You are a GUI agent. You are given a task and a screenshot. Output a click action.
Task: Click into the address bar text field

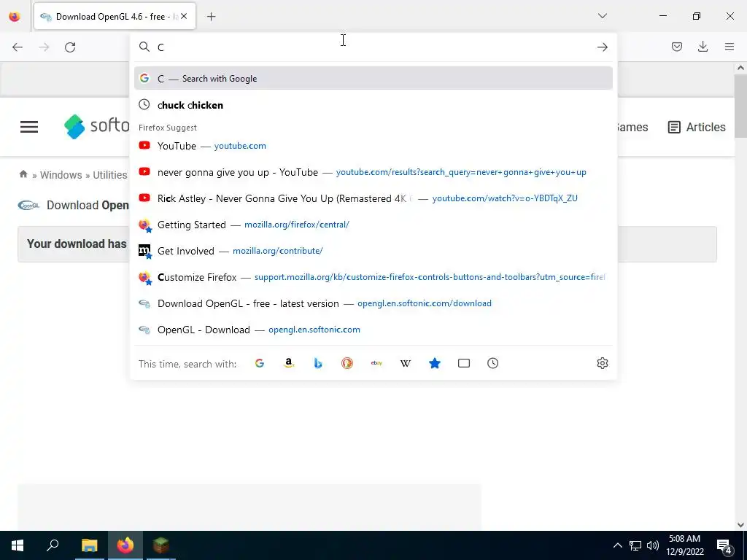(374, 47)
